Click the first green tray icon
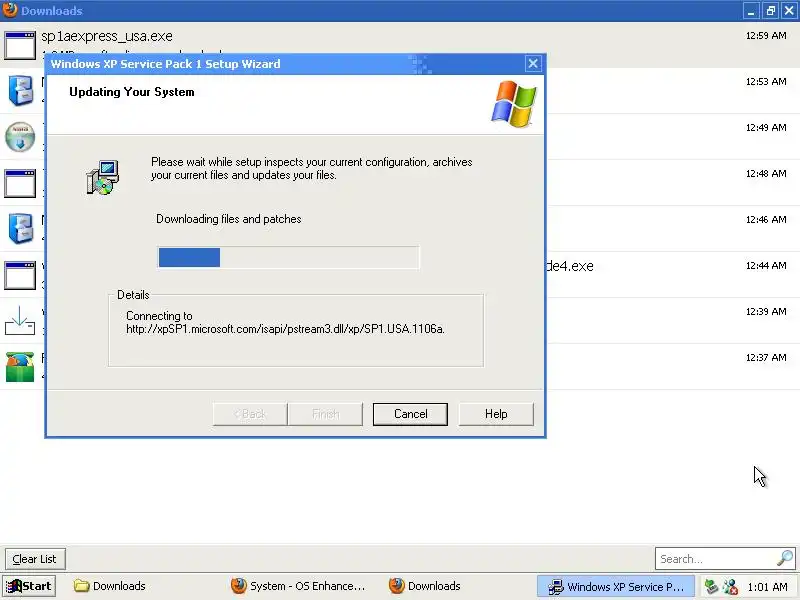Image resolution: width=800 pixels, height=600 pixels. click(x=711, y=586)
